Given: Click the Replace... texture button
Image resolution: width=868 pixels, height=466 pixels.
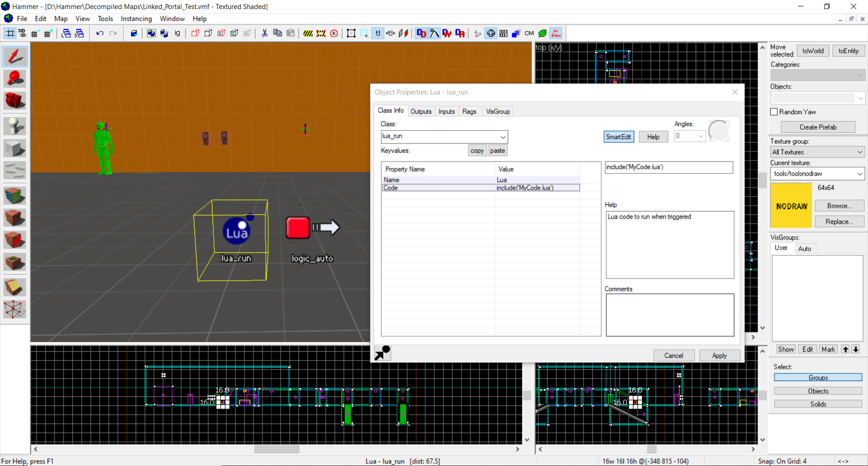Looking at the screenshot, I should 840,221.
